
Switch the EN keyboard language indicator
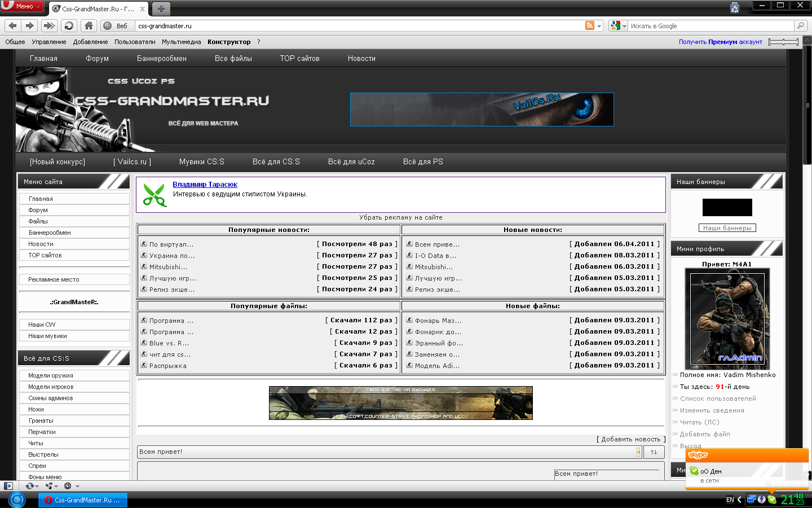pyautogui.click(x=730, y=500)
